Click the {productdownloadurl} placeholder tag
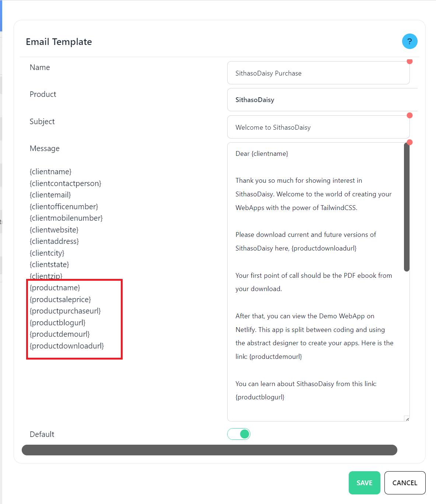Viewport: 436px width, 504px height. click(x=67, y=346)
